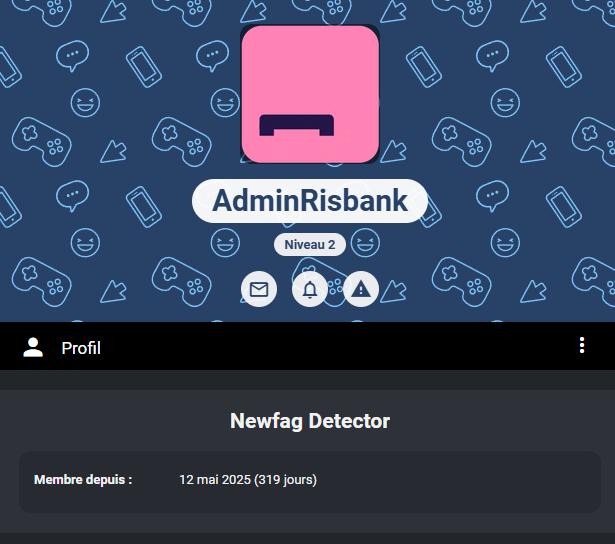
Task: Click the person icon beside Profil
Action: click(x=33, y=348)
